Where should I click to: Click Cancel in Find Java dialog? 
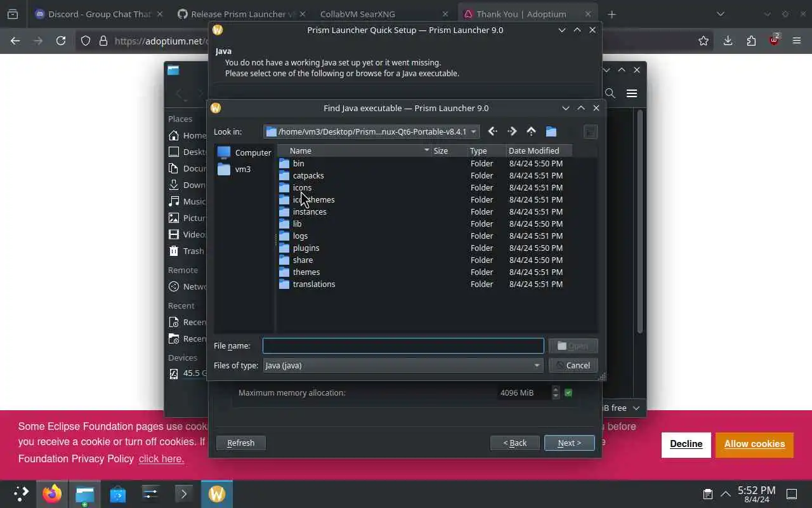573,365
